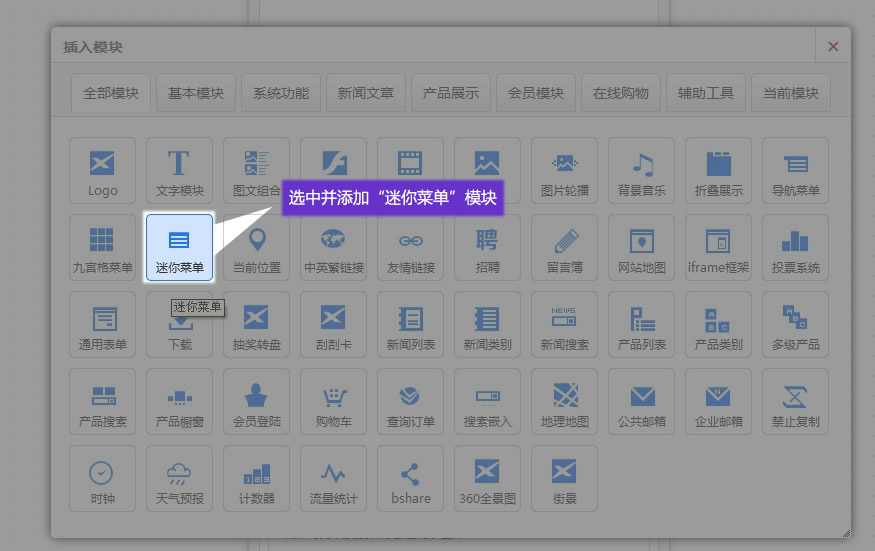Insert the Logo module
875x551 pixels.
pyautogui.click(x=102, y=170)
